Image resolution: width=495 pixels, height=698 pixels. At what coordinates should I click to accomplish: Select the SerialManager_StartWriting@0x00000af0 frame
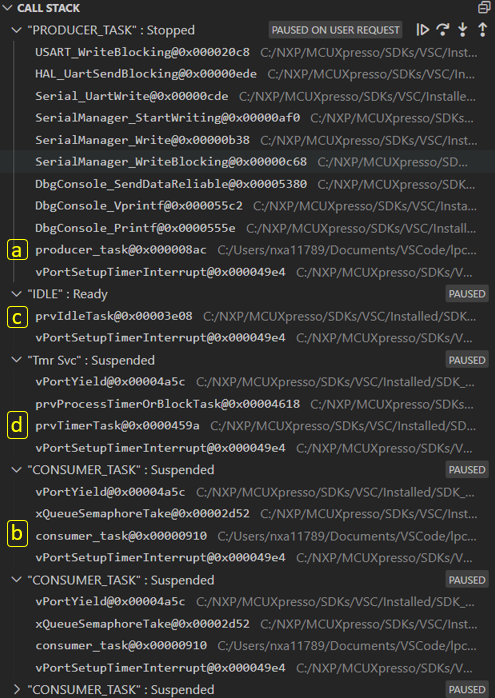point(248,118)
